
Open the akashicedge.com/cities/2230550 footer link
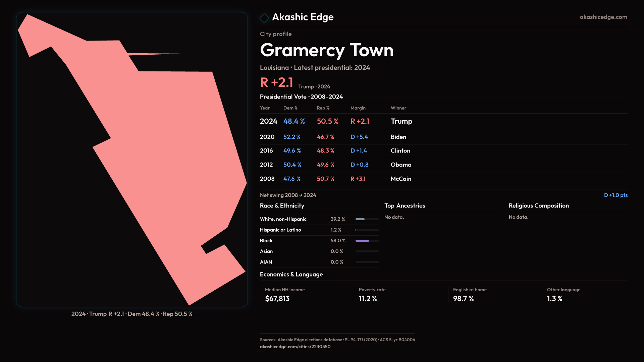point(295,347)
